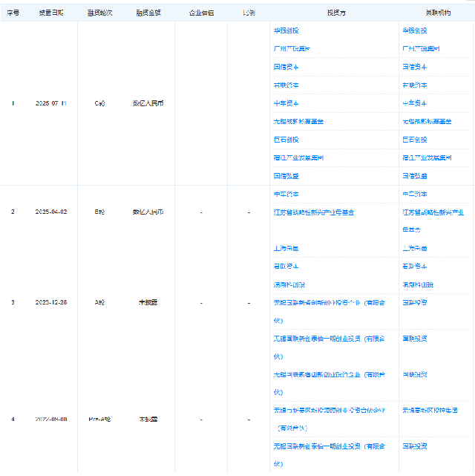
Task: Open 宿迁产业发展集团 link in 关联机构 column
Action: click(x=427, y=158)
